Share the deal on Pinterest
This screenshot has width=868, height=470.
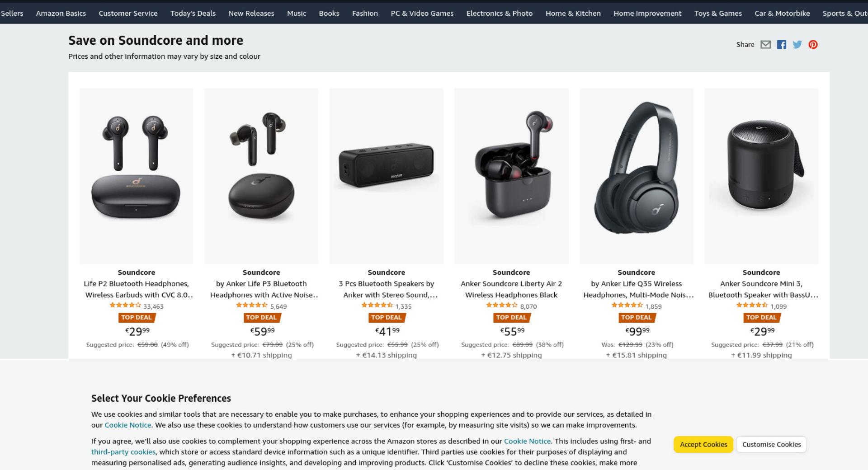click(813, 44)
